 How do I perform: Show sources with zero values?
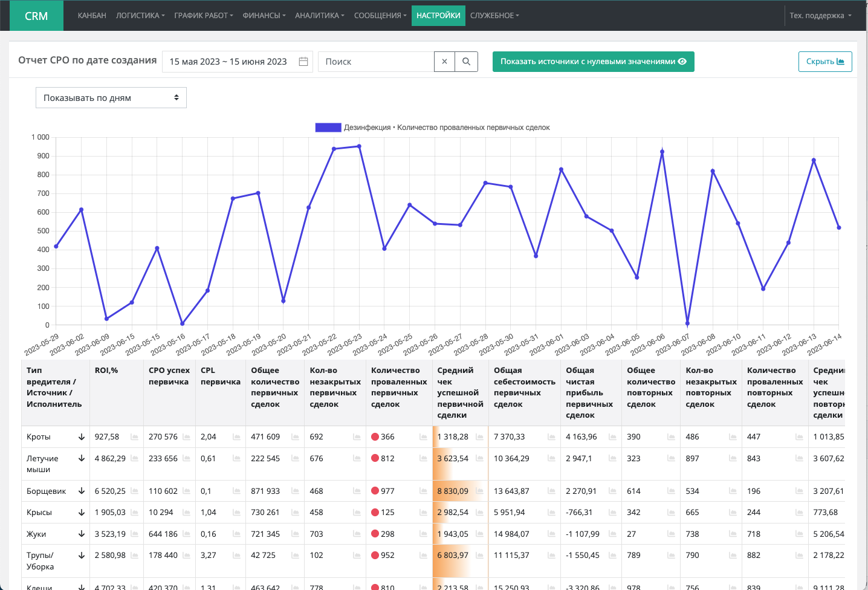click(593, 62)
